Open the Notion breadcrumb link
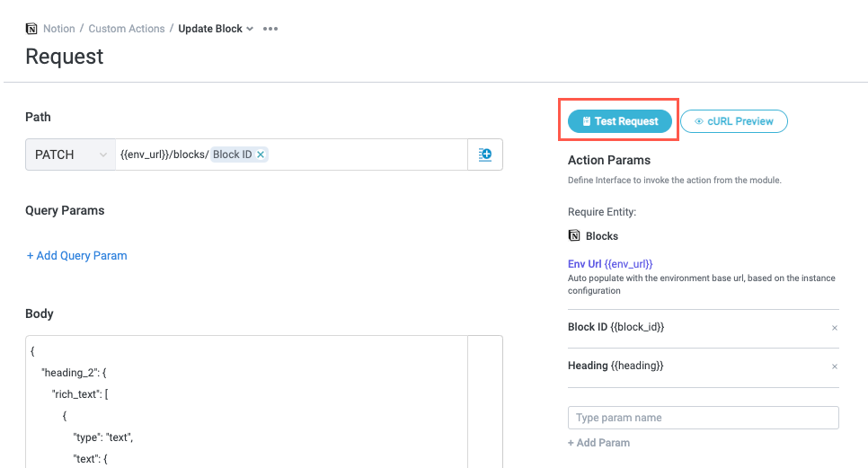 [x=59, y=29]
